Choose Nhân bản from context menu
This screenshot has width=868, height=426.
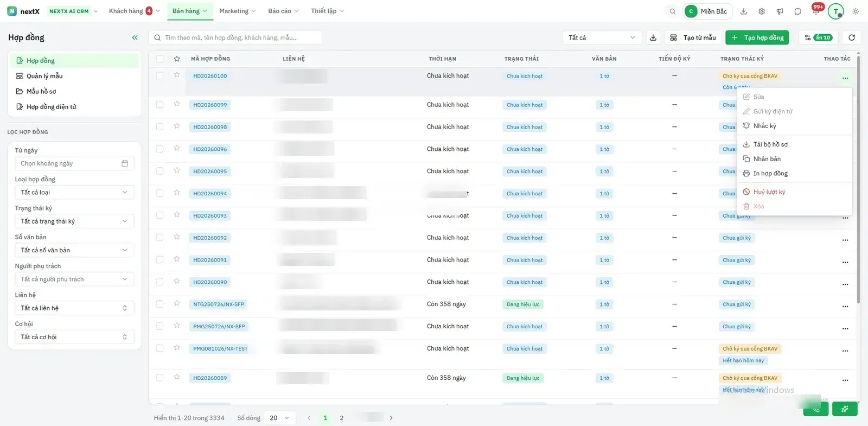767,159
